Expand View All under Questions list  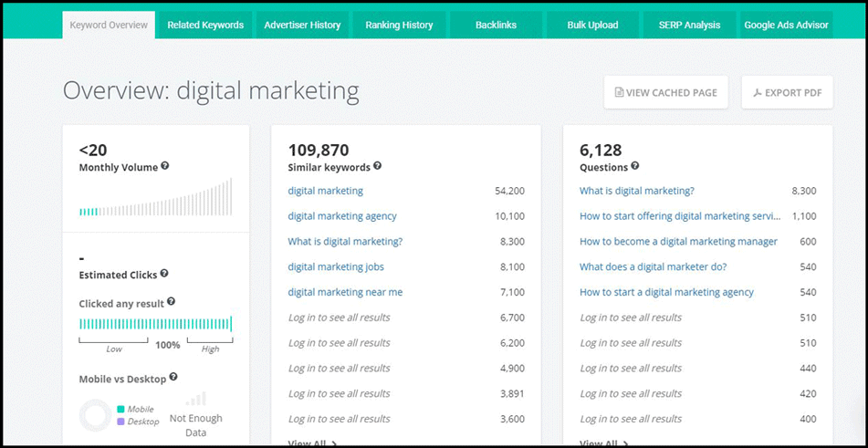pos(604,443)
